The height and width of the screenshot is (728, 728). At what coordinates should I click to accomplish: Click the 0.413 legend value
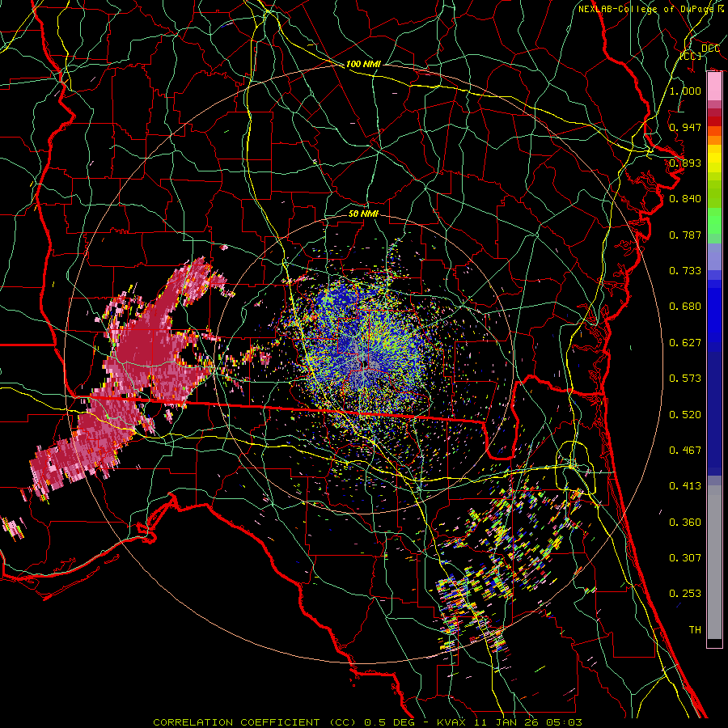pos(685,486)
